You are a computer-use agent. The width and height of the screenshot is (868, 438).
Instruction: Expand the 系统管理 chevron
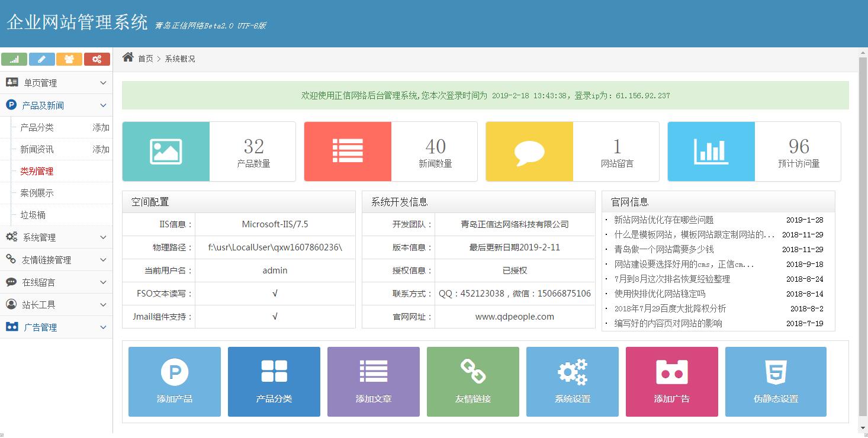(x=103, y=237)
